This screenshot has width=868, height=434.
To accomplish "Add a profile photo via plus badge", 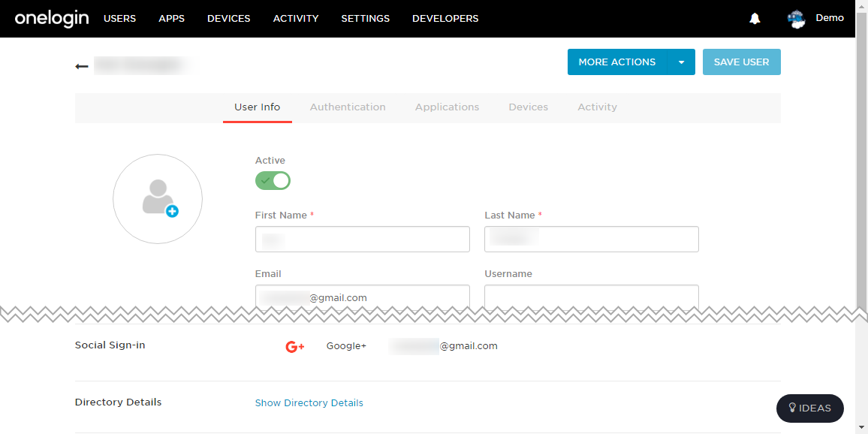I will pyautogui.click(x=172, y=211).
